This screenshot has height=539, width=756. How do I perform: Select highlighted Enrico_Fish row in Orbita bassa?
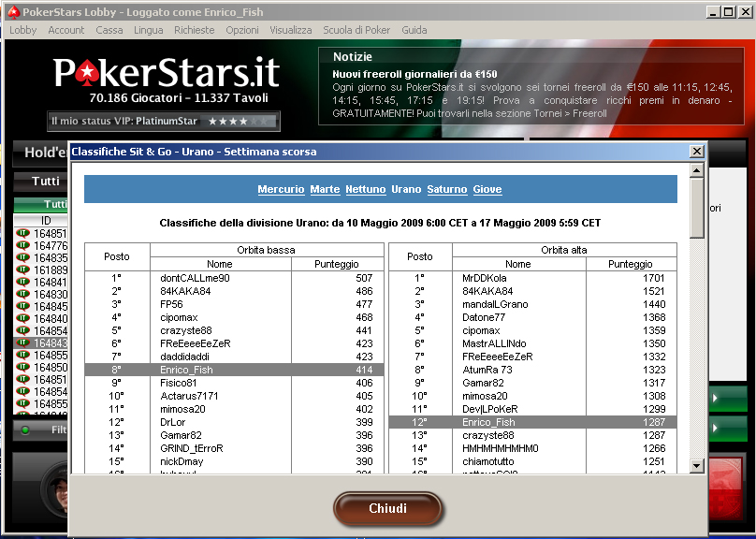tap(234, 370)
